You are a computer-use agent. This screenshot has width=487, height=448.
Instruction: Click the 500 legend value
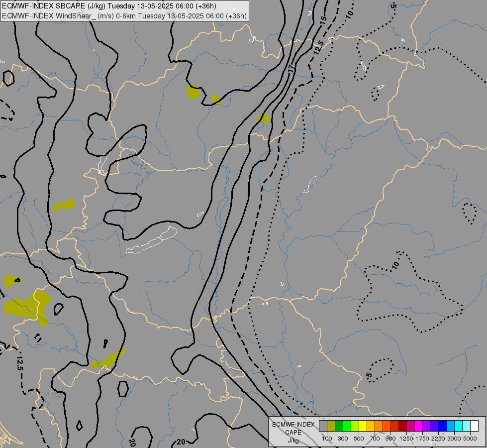359,439
